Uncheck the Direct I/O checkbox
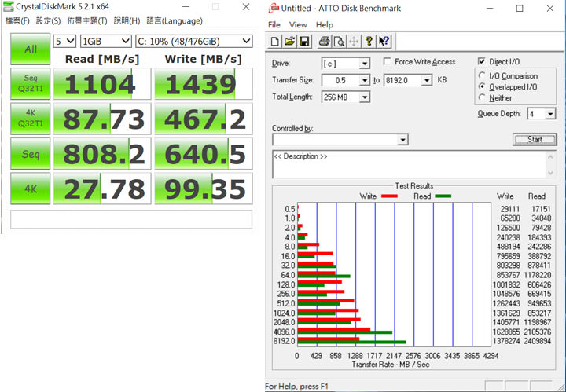The height and width of the screenshot is (392, 566). [x=482, y=62]
